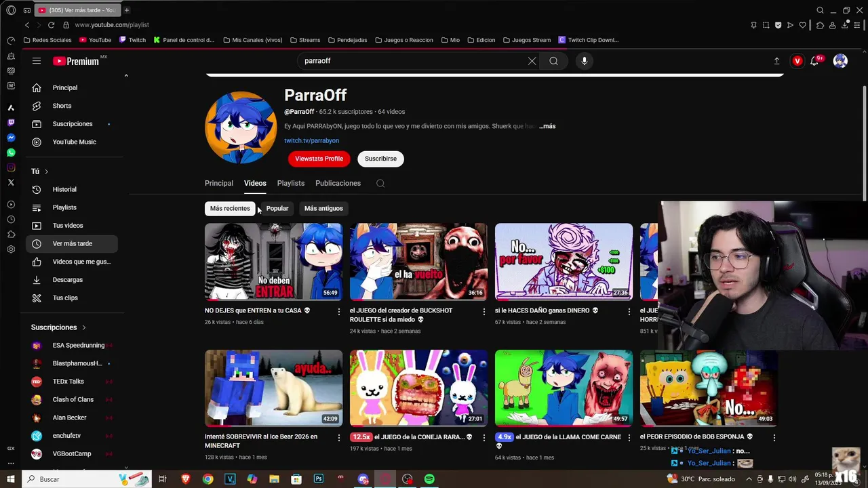Viewport: 868px width, 488px height.
Task: Open the Twitch bookmark in bookmarks bar
Action: [132, 40]
